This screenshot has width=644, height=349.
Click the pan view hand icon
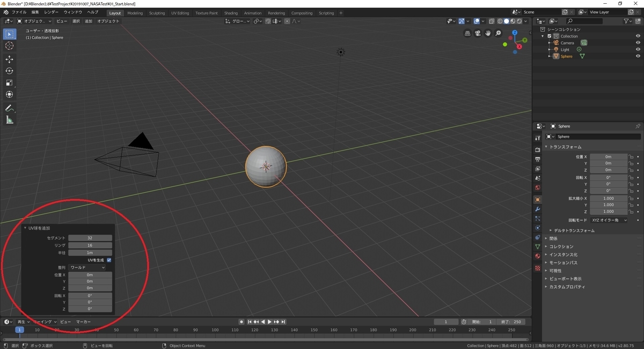488,33
